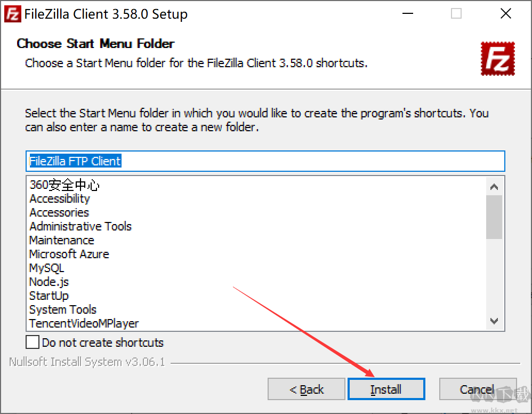Image resolution: width=532 pixels, height=414 pixels.
Task: Select the Accessibility folder
Action: [x=60, y=198]
